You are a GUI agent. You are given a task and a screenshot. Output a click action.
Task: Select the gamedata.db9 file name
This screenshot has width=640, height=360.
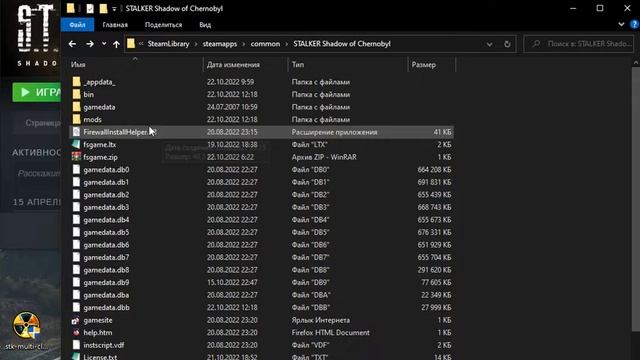click(x=106, y=283)
